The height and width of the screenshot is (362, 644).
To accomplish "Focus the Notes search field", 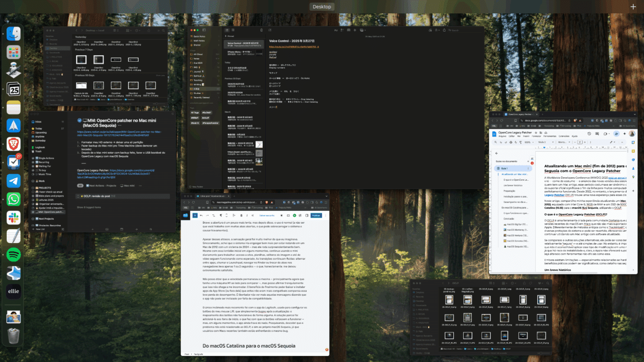I will tap(465, 30).
